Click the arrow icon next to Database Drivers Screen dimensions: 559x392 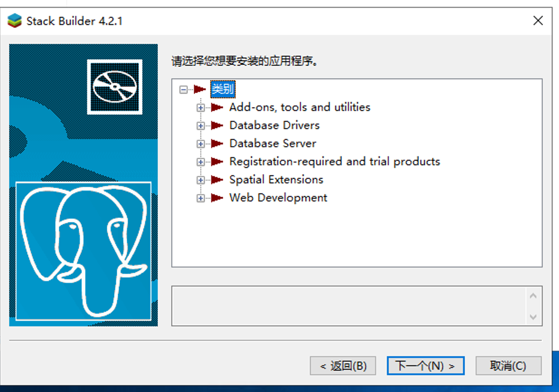(x=217, y=125)
